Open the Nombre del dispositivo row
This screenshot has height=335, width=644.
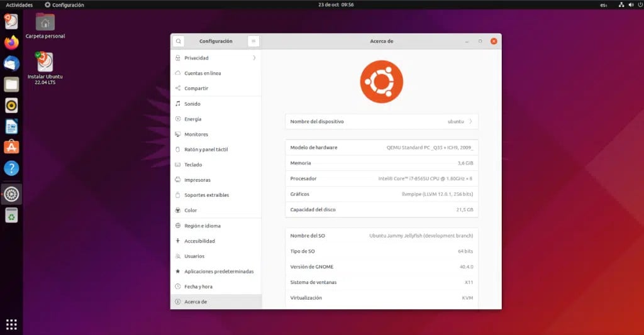tap(382, 121)
